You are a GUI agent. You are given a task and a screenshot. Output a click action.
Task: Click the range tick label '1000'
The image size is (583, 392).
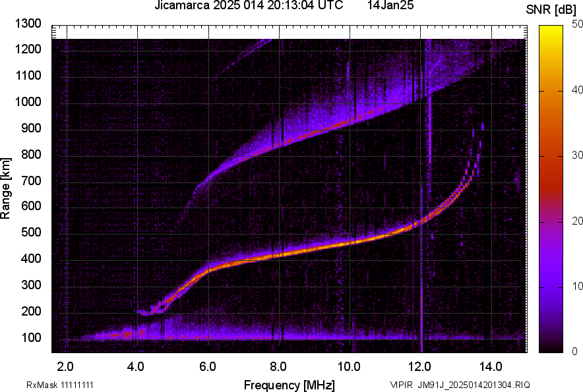(x=28, y=101)
